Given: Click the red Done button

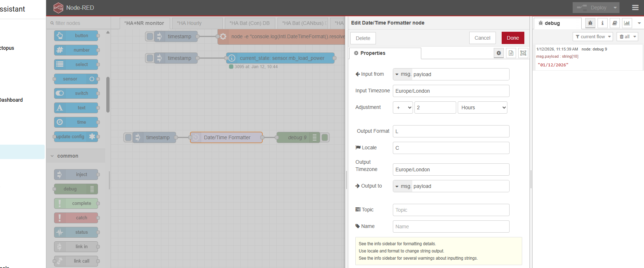Looking at the screenshot, I should 512,38.
